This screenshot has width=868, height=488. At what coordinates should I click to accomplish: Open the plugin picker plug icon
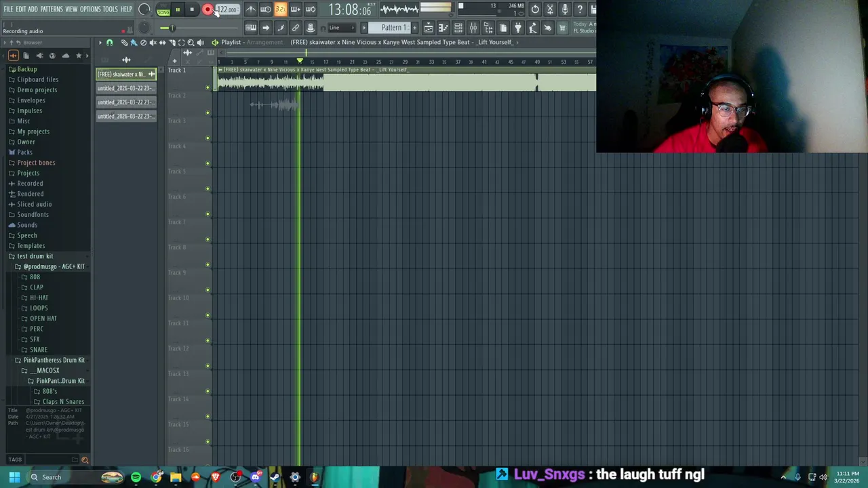coord(518,28)
